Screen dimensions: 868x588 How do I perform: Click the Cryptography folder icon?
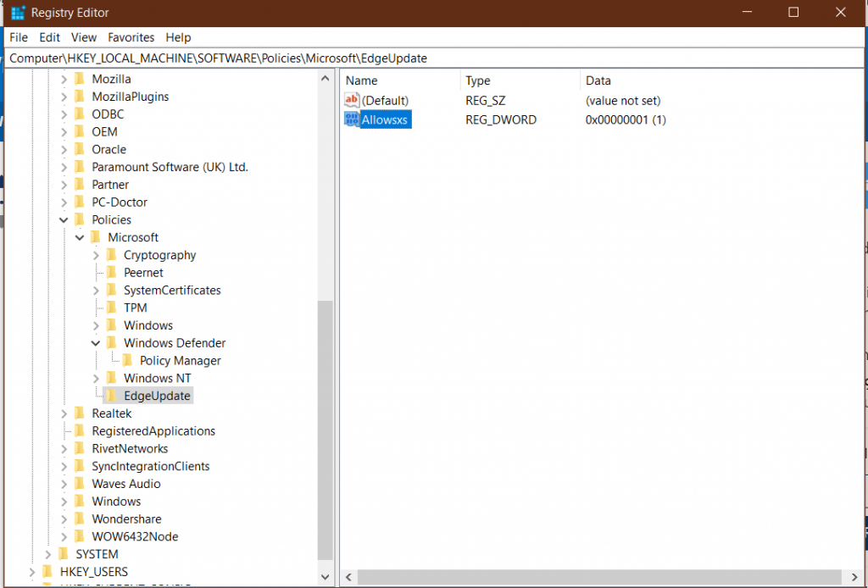[x=112, y=255]
